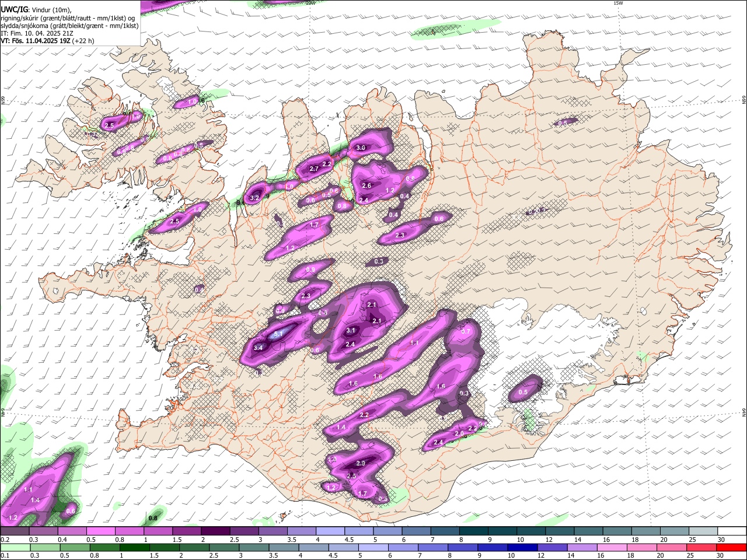Click the lower legend swatch starting at 25
Image resolution: width=747 pixels, height=560 pixels.
(701, 547)
